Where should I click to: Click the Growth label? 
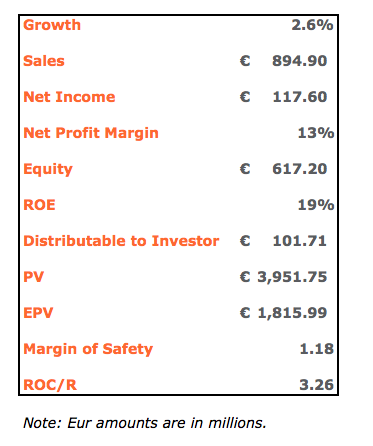[52, 25]
